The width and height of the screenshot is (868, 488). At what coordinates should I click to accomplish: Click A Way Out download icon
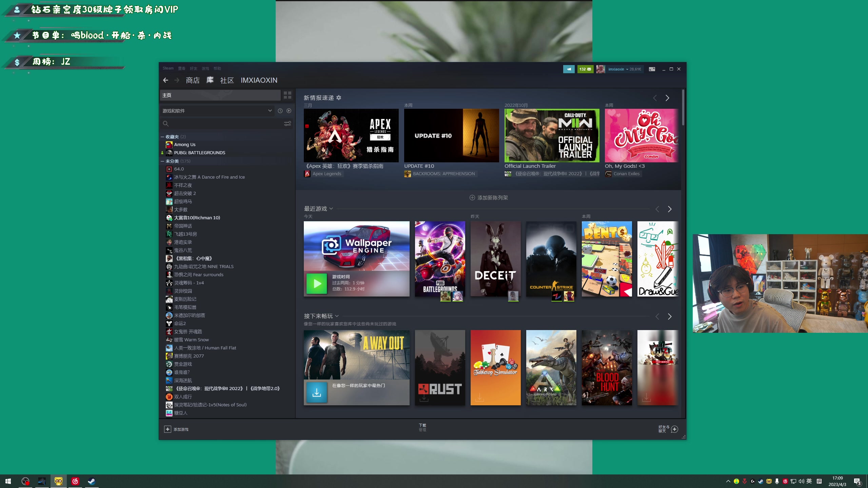(317, 392)
